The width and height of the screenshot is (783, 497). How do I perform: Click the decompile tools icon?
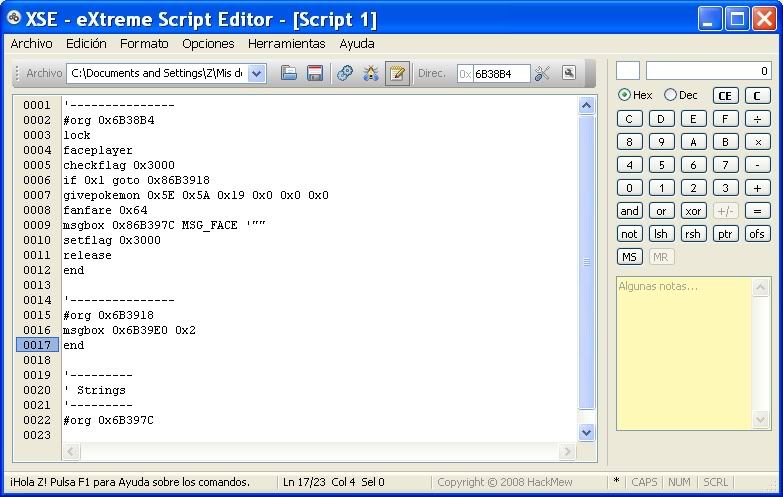click(542, 73)
